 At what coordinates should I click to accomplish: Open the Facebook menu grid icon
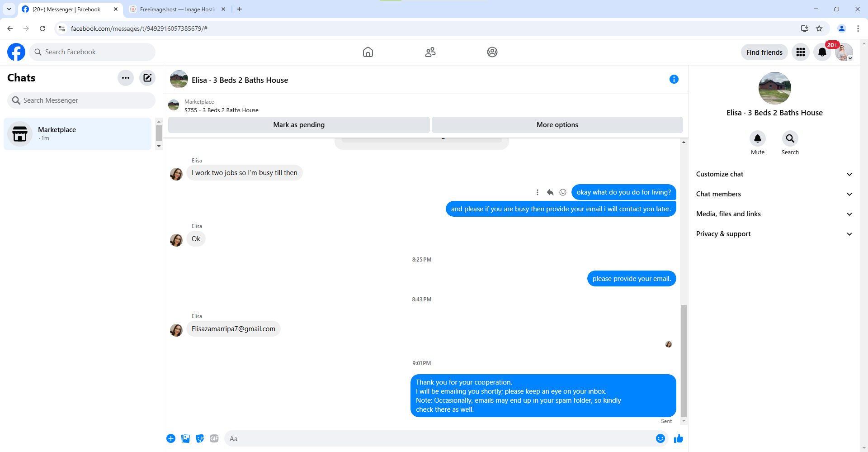[801, 52]
